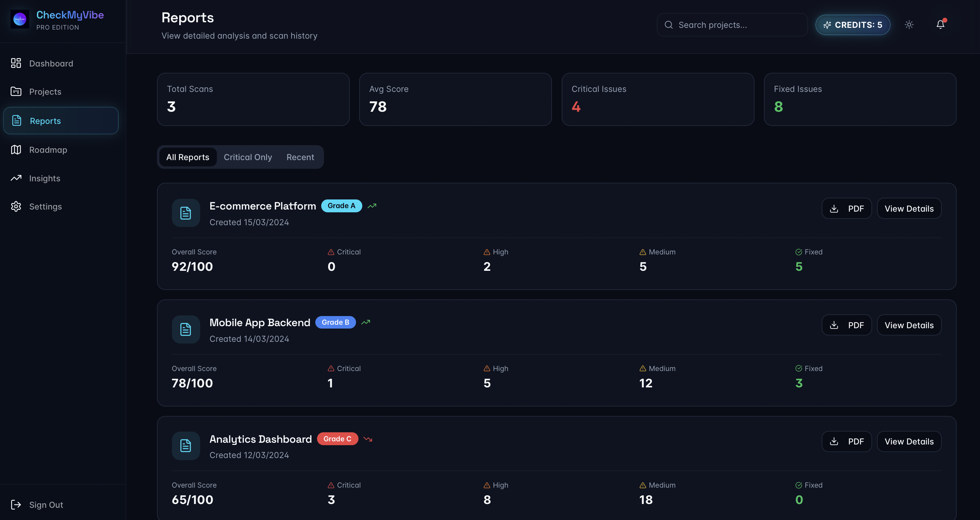This screenshot has width=980, height=520.
Task: Download PDF for Analytics Dashboard
Action: click(846, 441)
